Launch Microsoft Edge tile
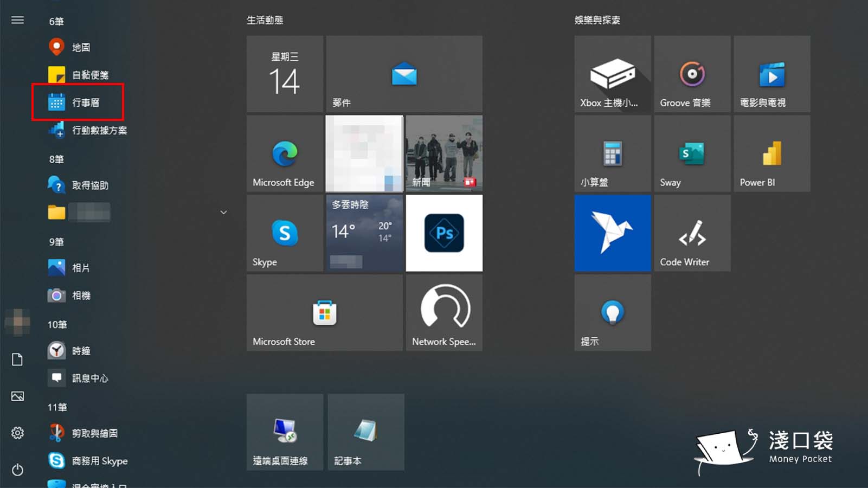The width and height of the screenshot is (868, 488). (x=285, y=153)
